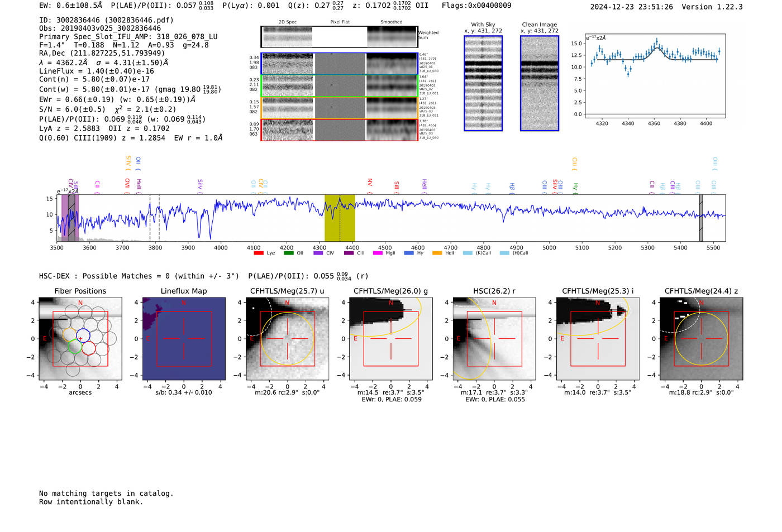Image resolution: width=782 pixels, height=532 pixels.
Task: Select the CFHTLS/Meg(26.0) g band image
Action: pyautogui.click(x=390, y=339)
